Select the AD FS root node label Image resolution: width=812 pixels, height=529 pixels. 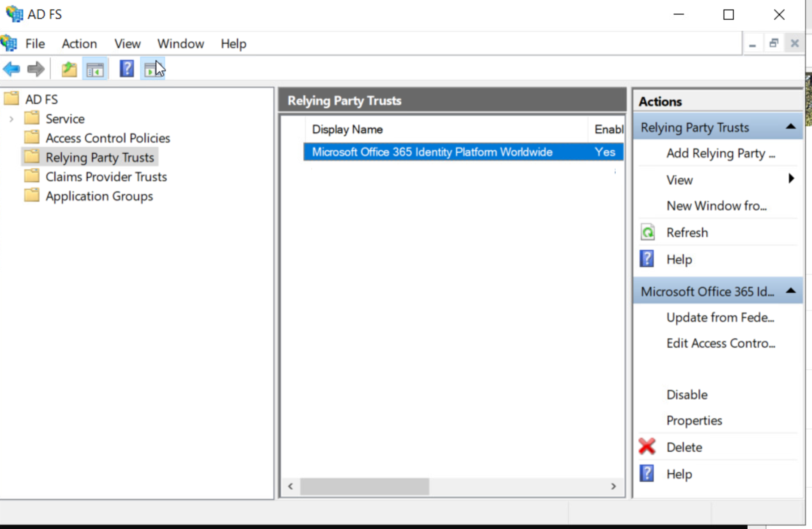pyautogui.click(x=41, y=99)
